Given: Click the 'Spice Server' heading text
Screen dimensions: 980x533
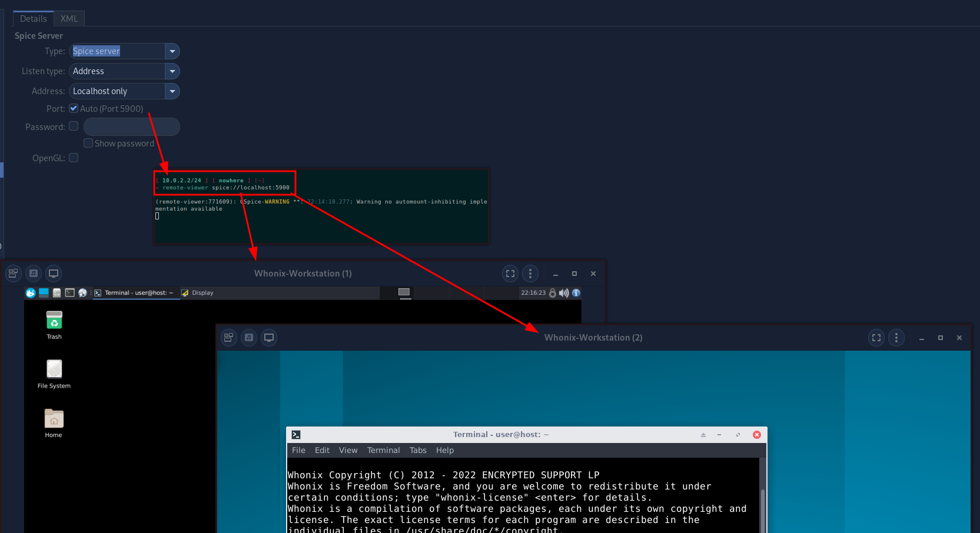Looking at the screenshot, I should 39,36.
